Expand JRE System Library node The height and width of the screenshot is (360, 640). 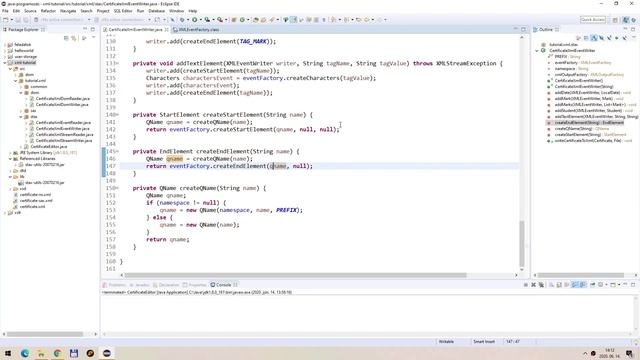10,153
